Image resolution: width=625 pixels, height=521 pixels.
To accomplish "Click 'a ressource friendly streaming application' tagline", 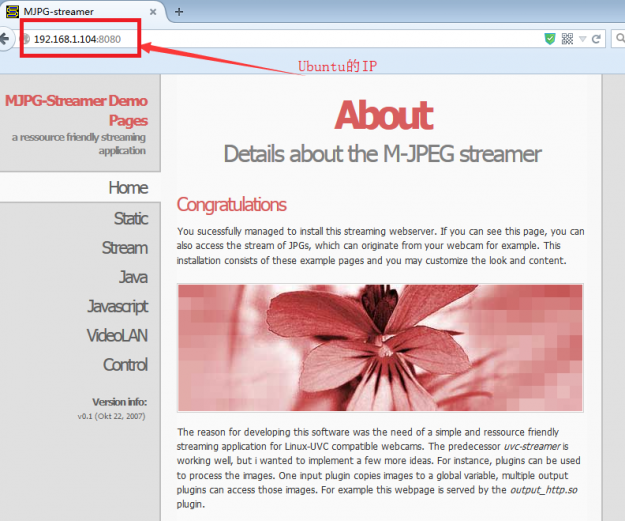I will [x=79, y=144].
